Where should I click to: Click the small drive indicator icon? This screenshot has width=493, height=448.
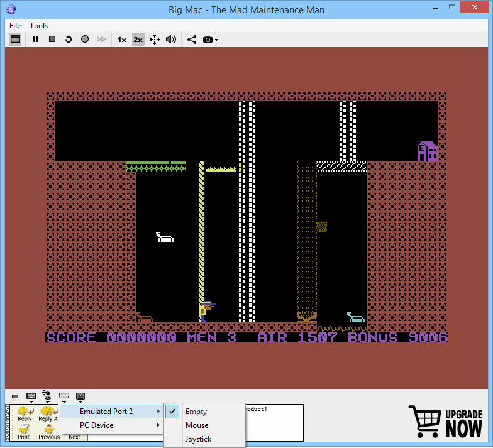click(x=15, y=396)
